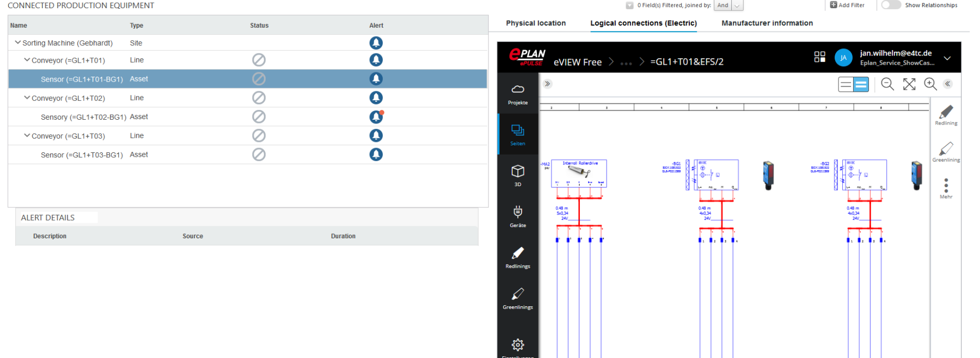The width and height of the screenshot is (980, 358).
Task: Click alert bell for Conveyor GL1+T03
Action: click(x=376, y=135)
